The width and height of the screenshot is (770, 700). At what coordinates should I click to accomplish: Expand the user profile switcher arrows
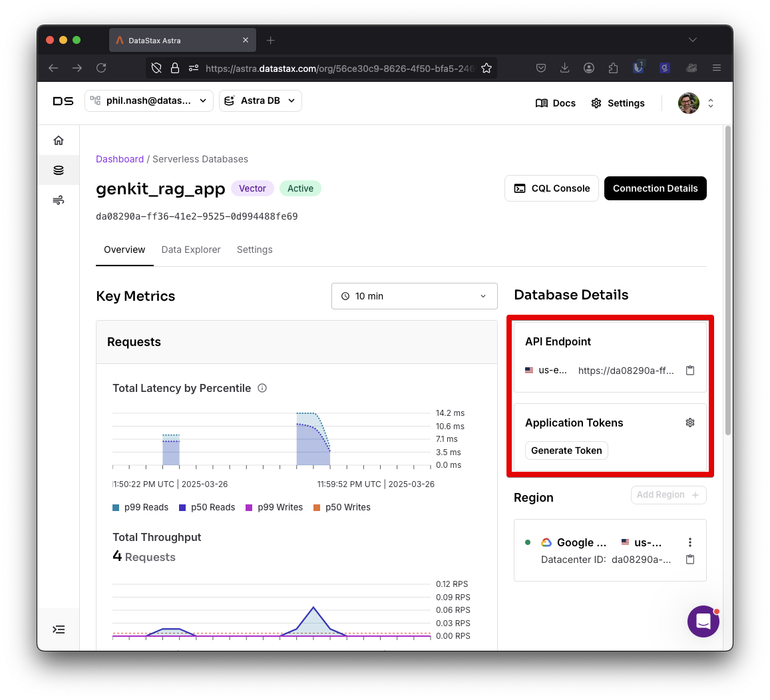[x=711, y=103]
